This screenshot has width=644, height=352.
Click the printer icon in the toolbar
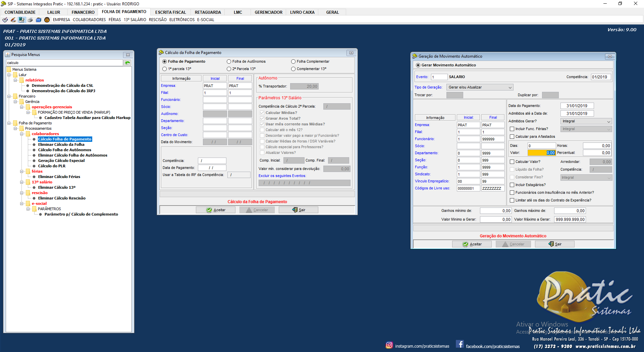(30, 20)
